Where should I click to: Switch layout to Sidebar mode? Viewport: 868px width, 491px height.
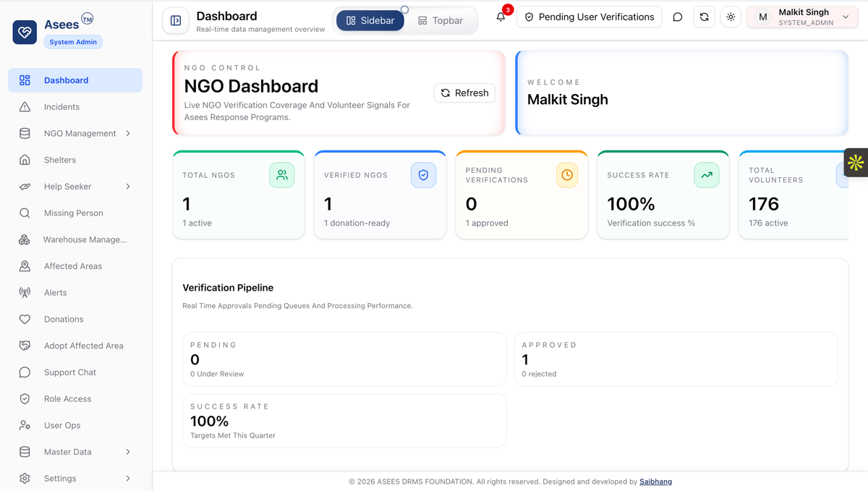click(x=370, y=20)
